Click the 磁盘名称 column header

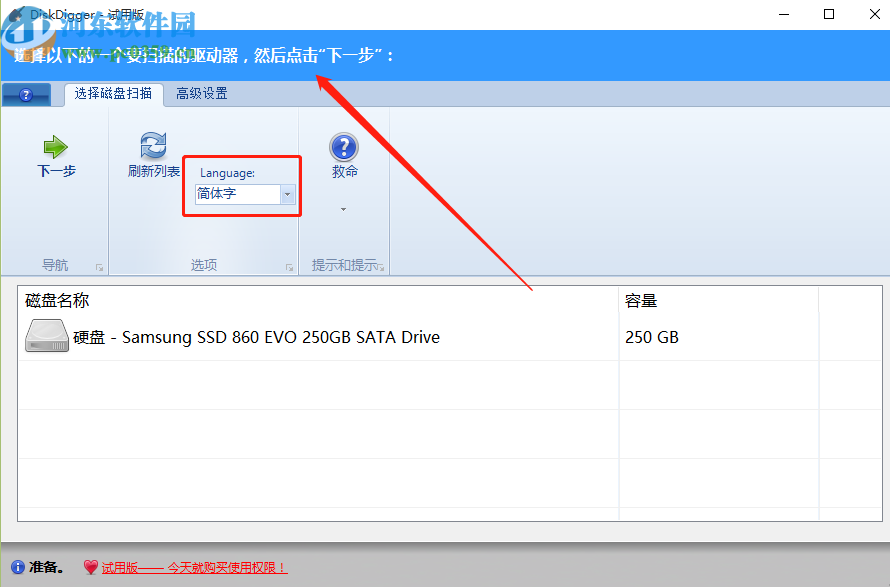pyautogui.click(x=318, y=300)
